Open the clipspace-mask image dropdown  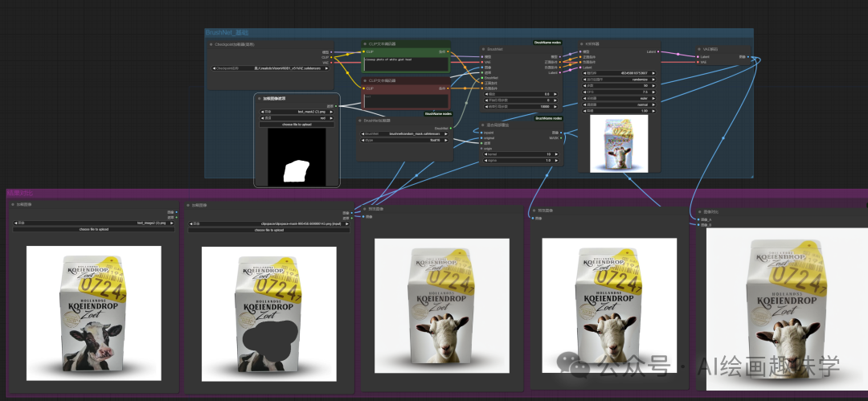(268, 223)
